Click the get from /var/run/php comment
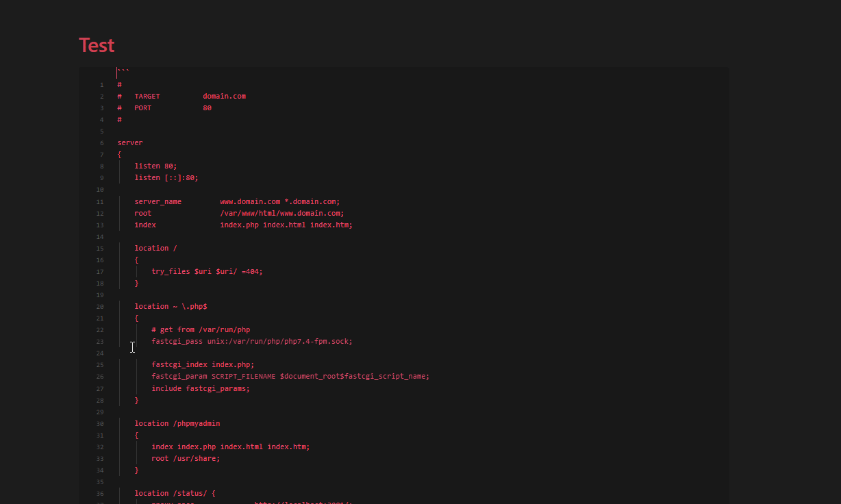Viewport: 841px width, 504px height. pos(201,329)
